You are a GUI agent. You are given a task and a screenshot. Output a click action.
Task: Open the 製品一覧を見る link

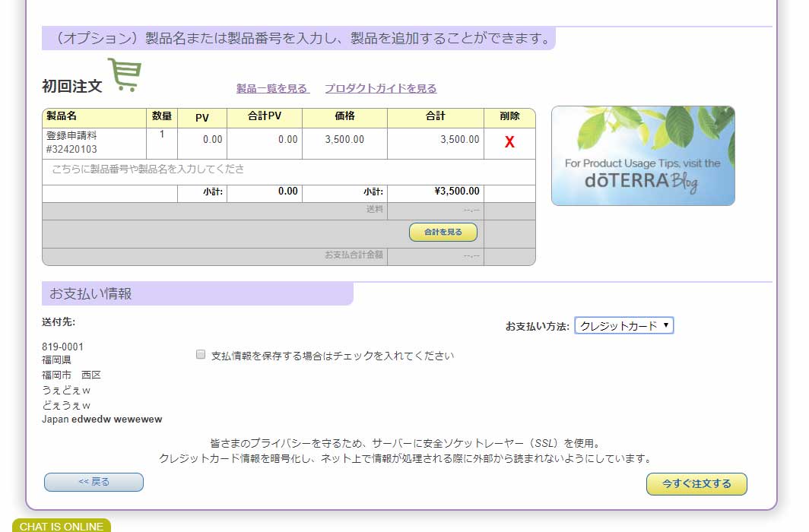[271, 88]
